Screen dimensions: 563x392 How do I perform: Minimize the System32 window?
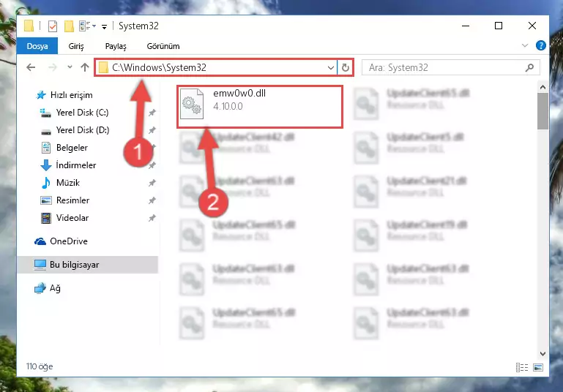click(466, 26)
